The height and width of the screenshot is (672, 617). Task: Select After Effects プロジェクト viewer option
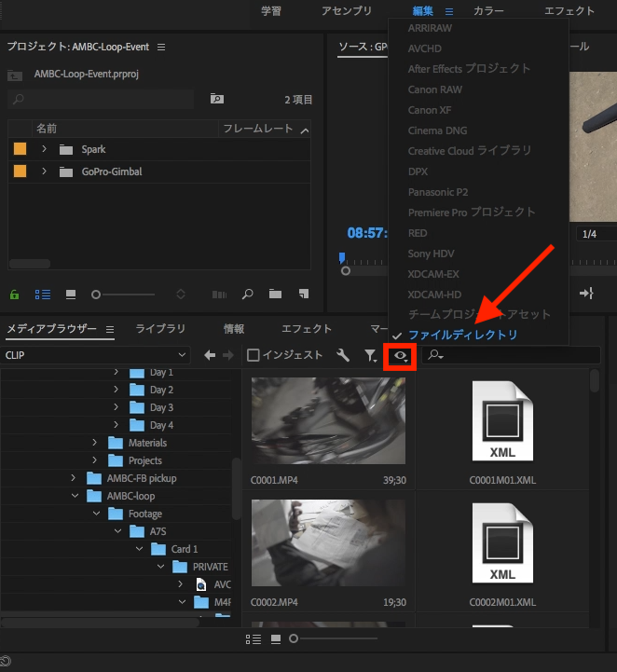469,69
